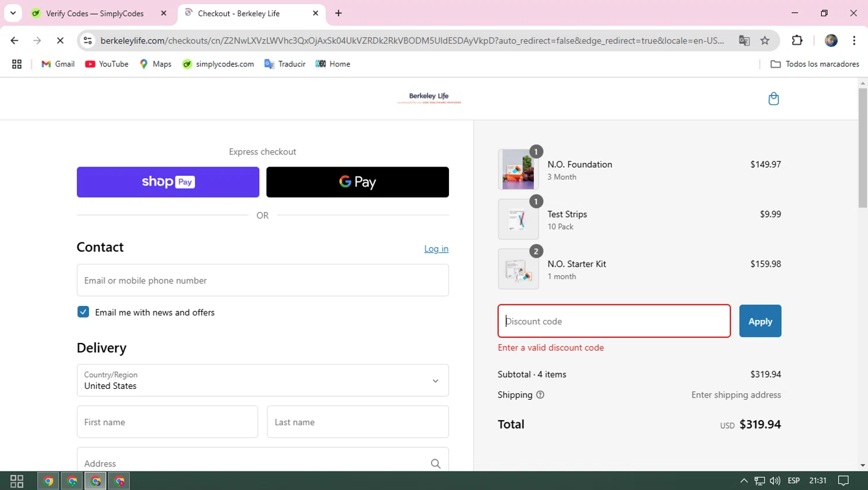Open the network icon in tray

759,481
